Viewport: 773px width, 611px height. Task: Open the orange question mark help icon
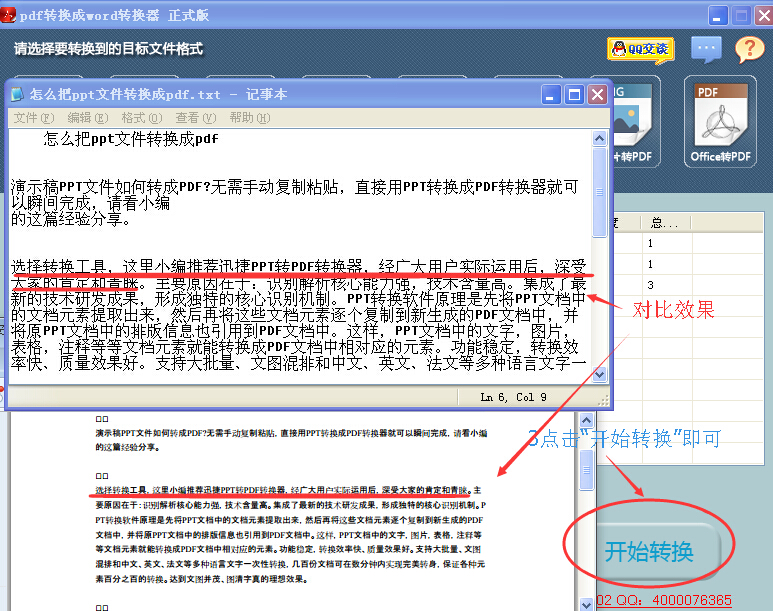click(x=749, y=49)
